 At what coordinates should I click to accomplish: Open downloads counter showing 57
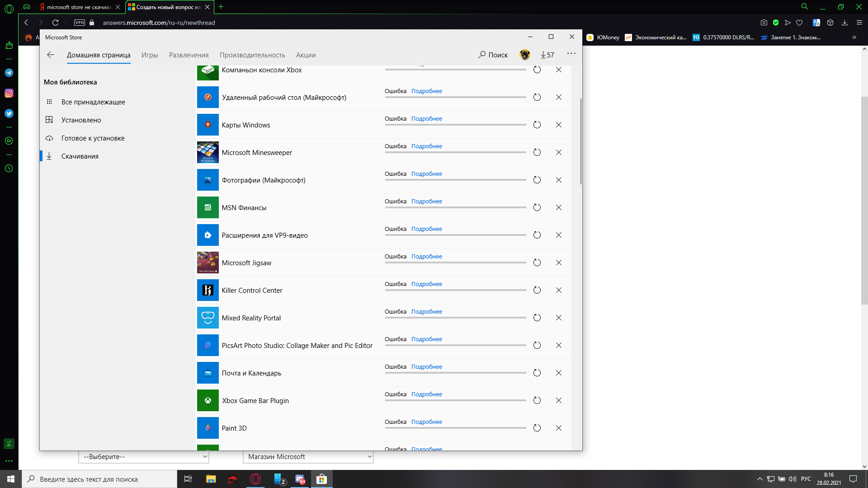coord(547,55)
